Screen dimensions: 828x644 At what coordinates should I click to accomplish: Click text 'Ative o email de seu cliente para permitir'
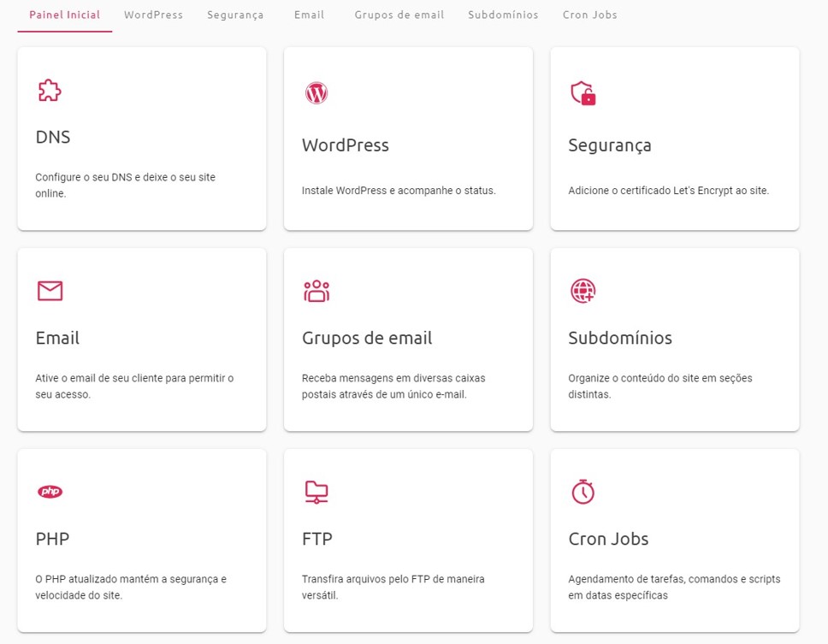[x=131, y=378]
